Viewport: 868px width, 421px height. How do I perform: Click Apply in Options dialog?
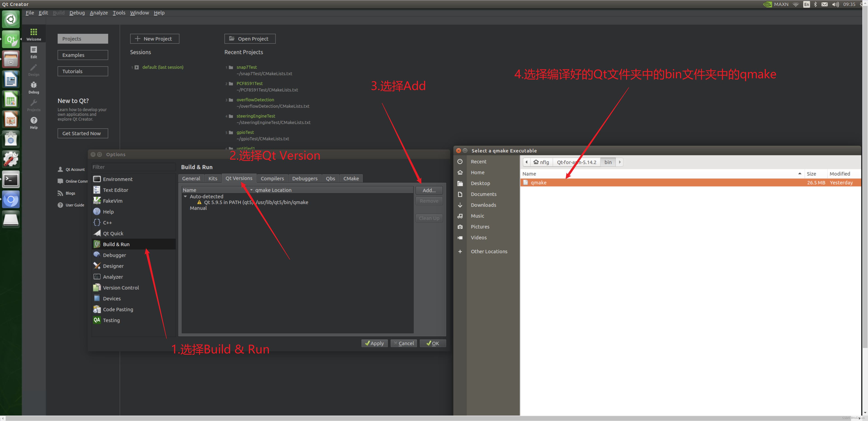374,343
